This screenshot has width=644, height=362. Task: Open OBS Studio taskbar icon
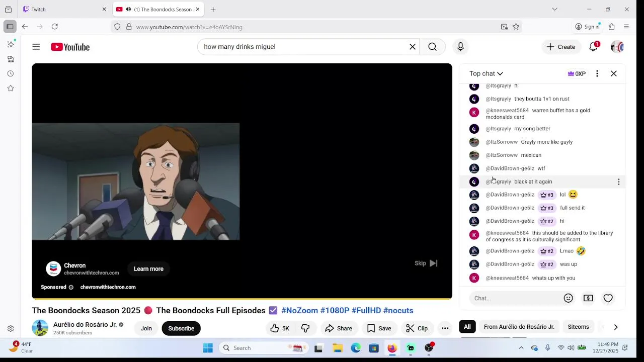click(429, 348)
